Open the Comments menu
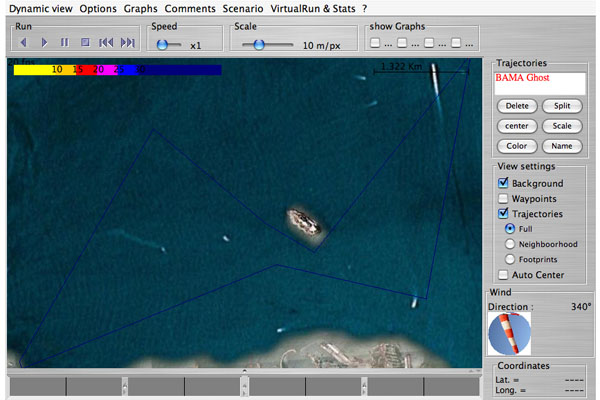The width and height of the screenshot is (600, 400). (x=190, y=8)
